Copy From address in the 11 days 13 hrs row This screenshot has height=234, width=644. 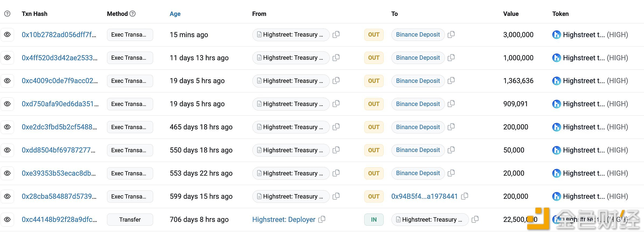pos(336,58)
